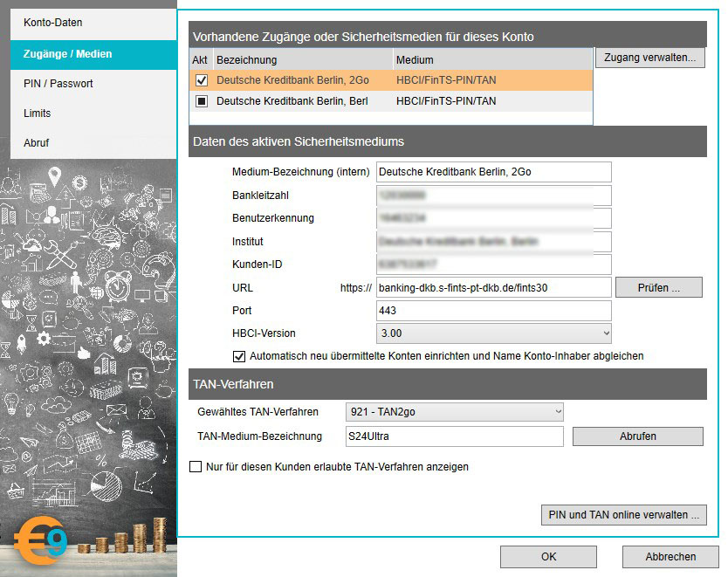Click the Port input field
Screen dimensions: 728x577
click(x=493, y=311)
